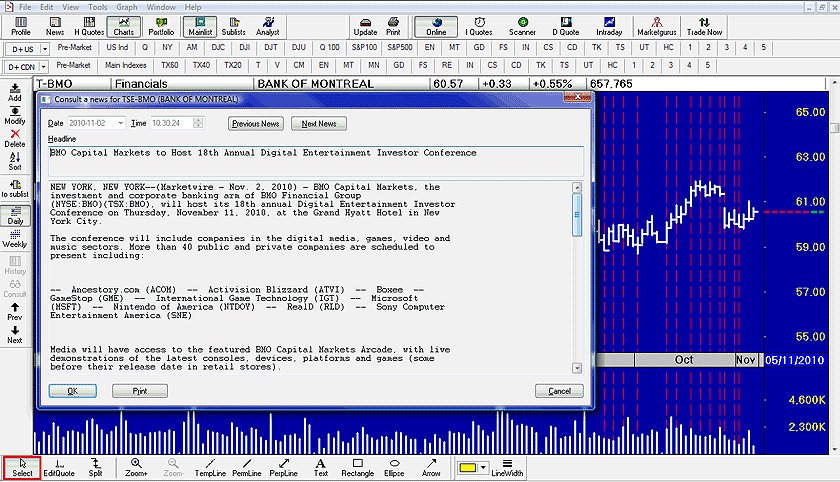Open the Analyst toolbar icon
The height and width of the screenshot is (482, 840).
click(x=268, y=26)
